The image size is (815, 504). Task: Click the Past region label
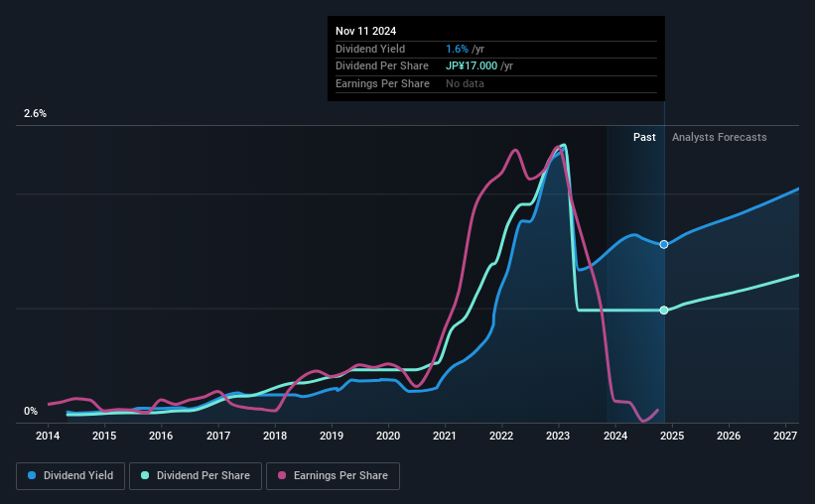click(644, 137)
